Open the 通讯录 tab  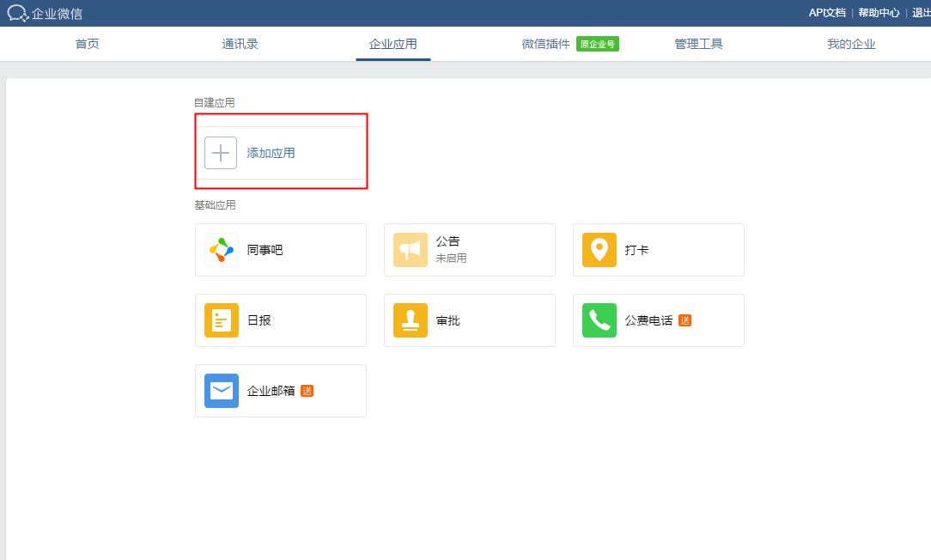tap(240, 44)
